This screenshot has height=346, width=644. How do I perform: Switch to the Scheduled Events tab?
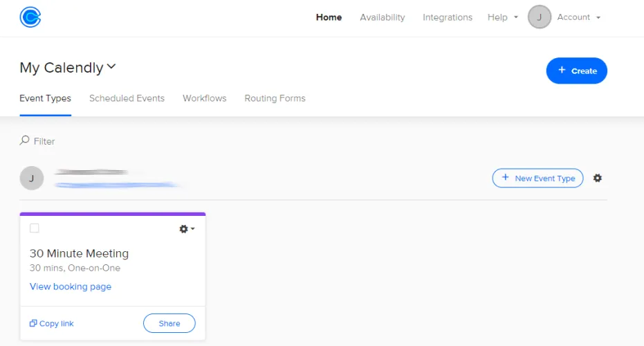[x=127, y=98]
